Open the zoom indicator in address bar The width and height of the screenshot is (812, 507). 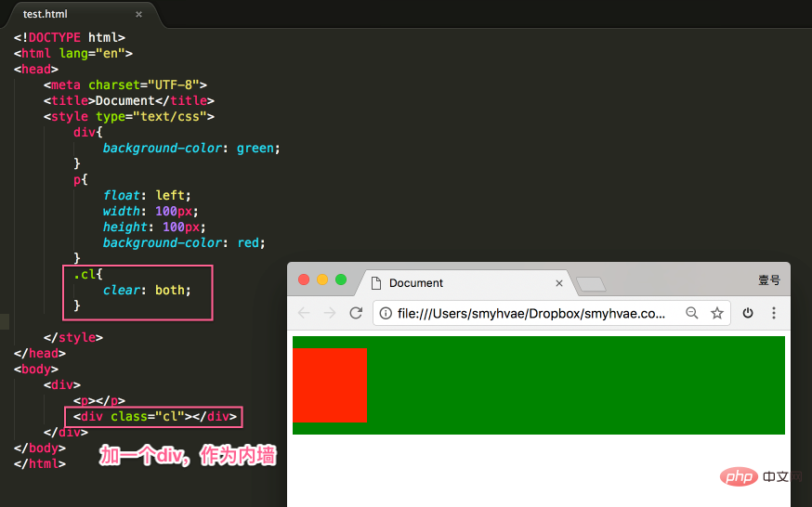[x=692, y=313]
